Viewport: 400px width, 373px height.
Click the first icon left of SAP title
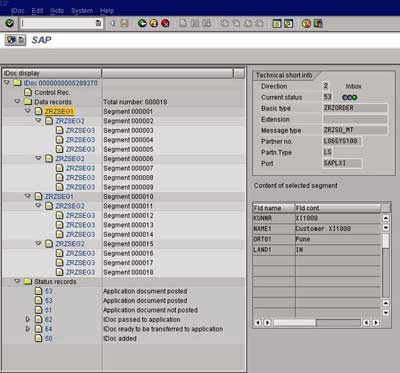[11, 40]
